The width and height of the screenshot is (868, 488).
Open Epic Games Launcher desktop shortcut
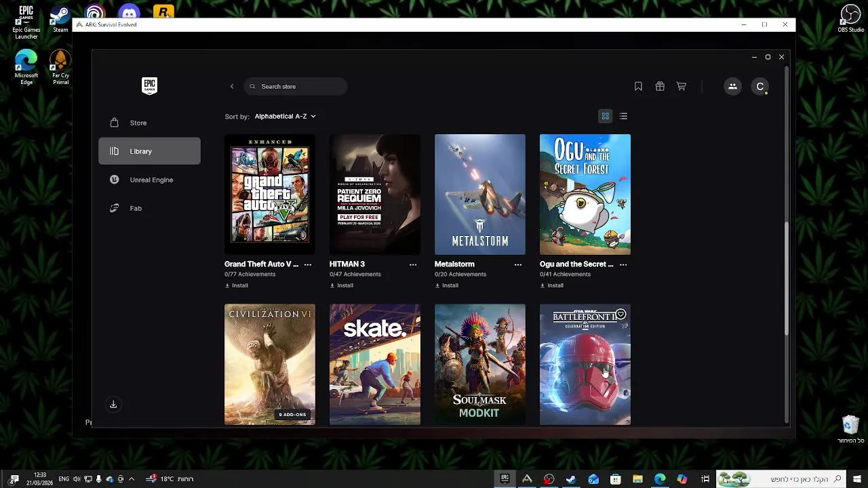26,22
